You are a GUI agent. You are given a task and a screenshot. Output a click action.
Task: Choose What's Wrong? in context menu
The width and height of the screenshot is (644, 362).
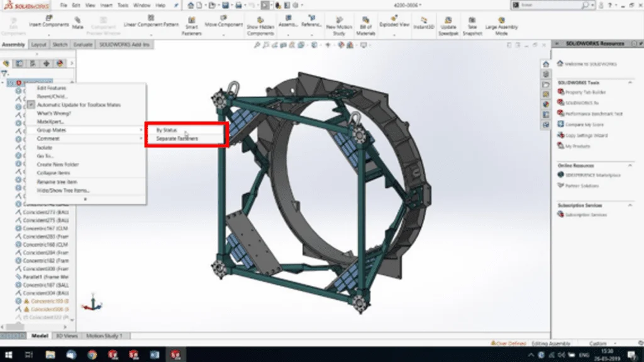pos(54,113)
